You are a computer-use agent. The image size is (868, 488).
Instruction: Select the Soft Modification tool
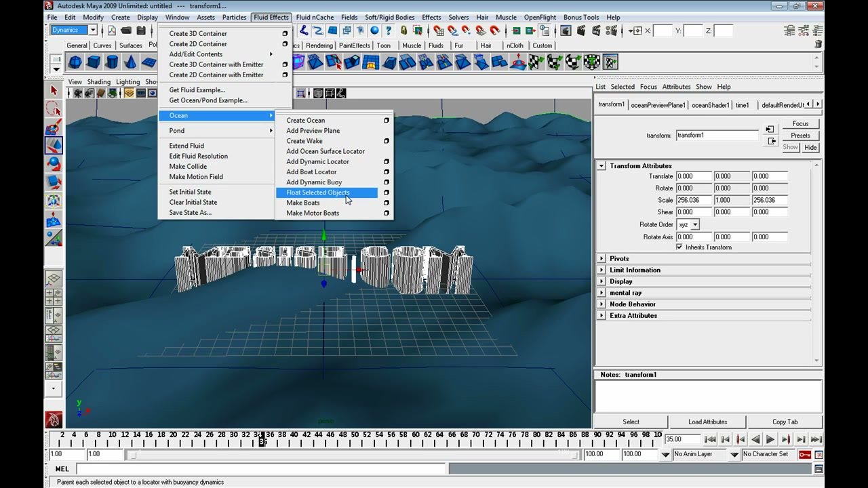54,220
